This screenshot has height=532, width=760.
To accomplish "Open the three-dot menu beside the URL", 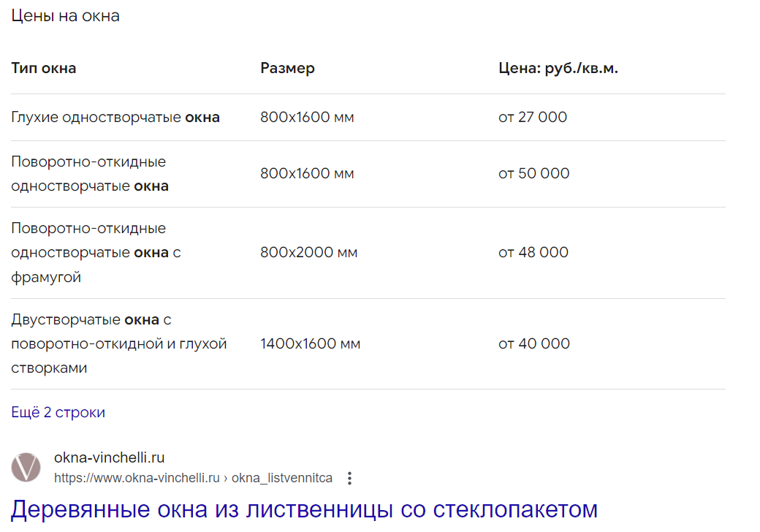I will pyautogui.click(x=349, y=478).
